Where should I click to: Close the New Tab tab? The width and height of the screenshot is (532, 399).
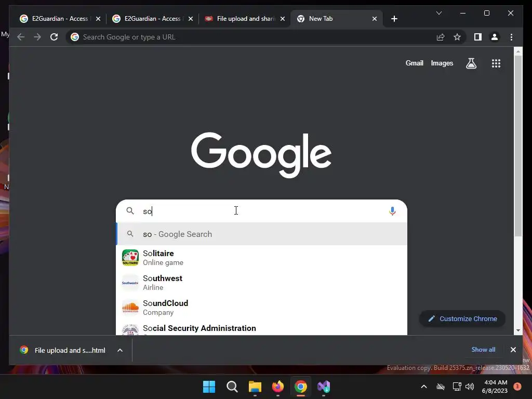pos(374,19)
